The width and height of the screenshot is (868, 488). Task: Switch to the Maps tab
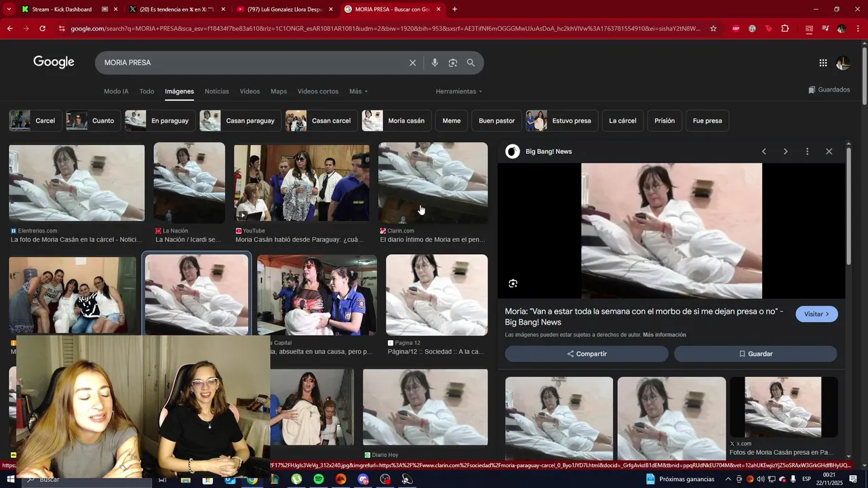tap(279, 91)
